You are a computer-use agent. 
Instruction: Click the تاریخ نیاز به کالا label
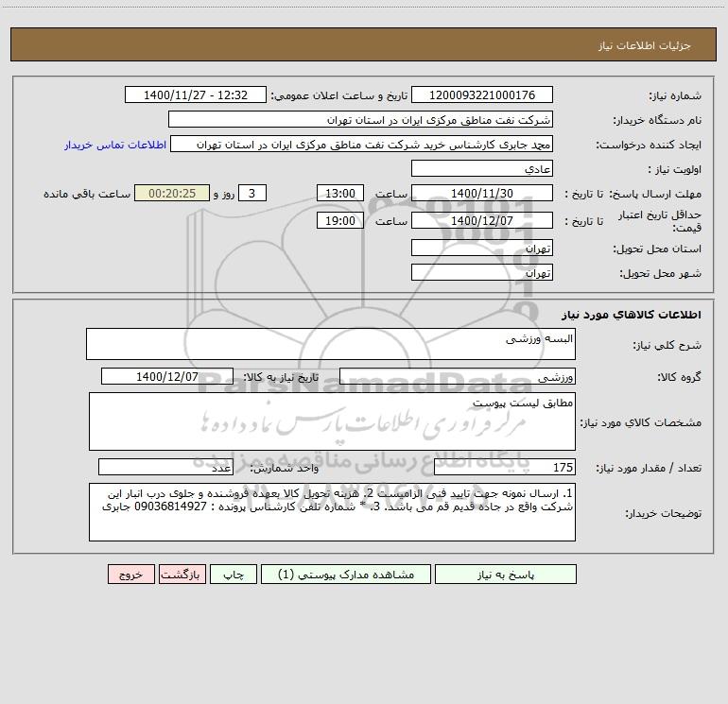tap(281, 377)
